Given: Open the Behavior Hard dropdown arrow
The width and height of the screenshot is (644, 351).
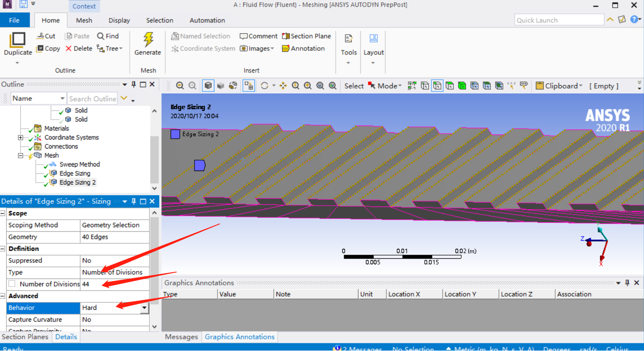Looking at the screenshot, I should tap(145, 308).
